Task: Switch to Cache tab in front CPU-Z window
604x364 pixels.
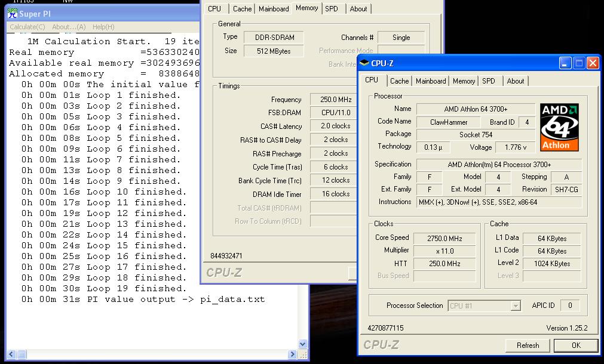Action: [x=399, y=81]
